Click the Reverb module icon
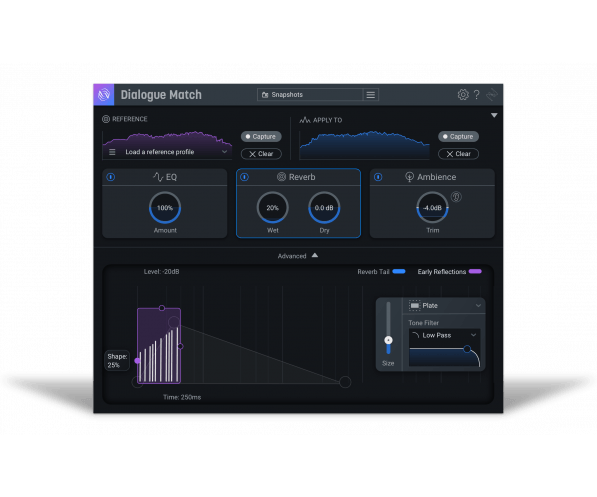597x497 pixels. tap(281, 177)
